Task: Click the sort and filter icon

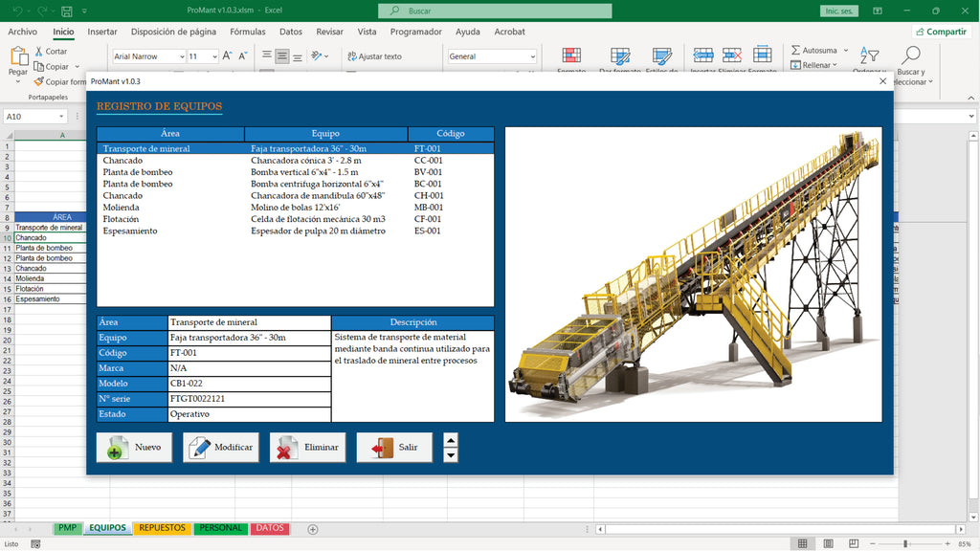Action: (x=869, y=55)
